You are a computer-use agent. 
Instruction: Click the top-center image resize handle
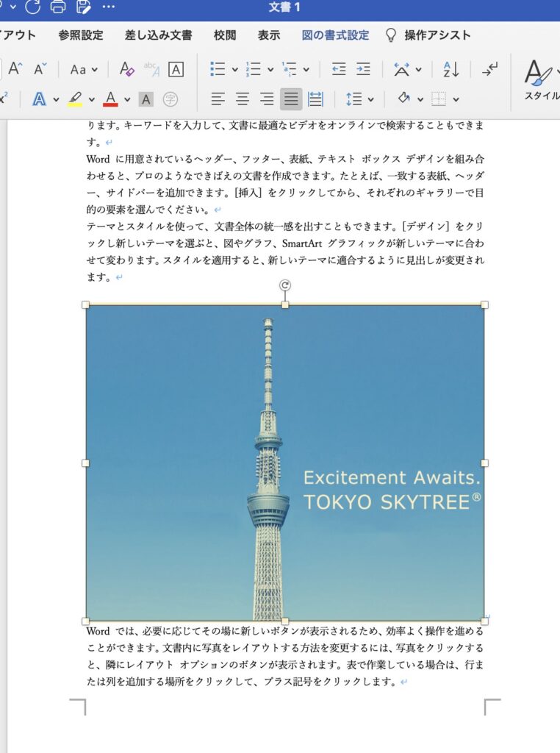click(x=285, y=305)
